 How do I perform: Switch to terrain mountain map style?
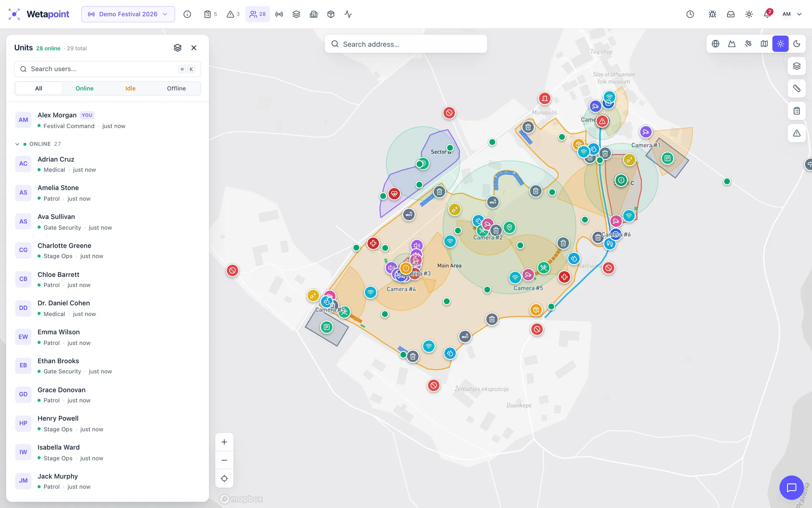click(732, 44)
